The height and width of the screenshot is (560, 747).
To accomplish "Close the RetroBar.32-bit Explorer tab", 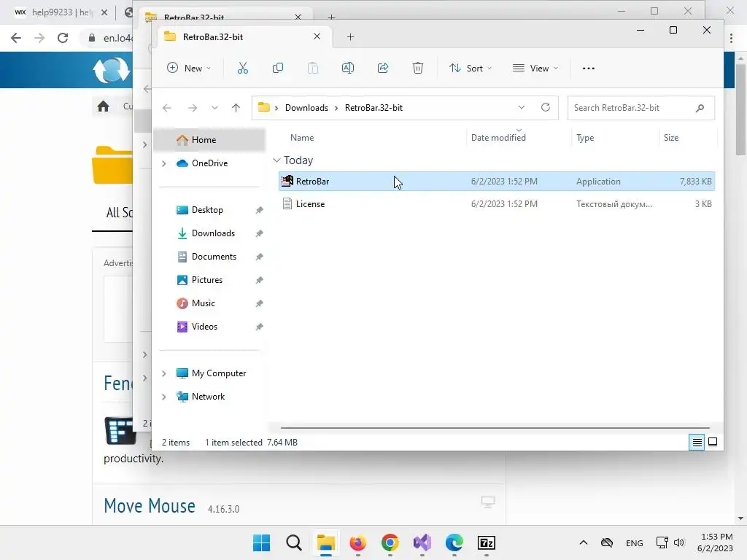I will click(317, 36).
